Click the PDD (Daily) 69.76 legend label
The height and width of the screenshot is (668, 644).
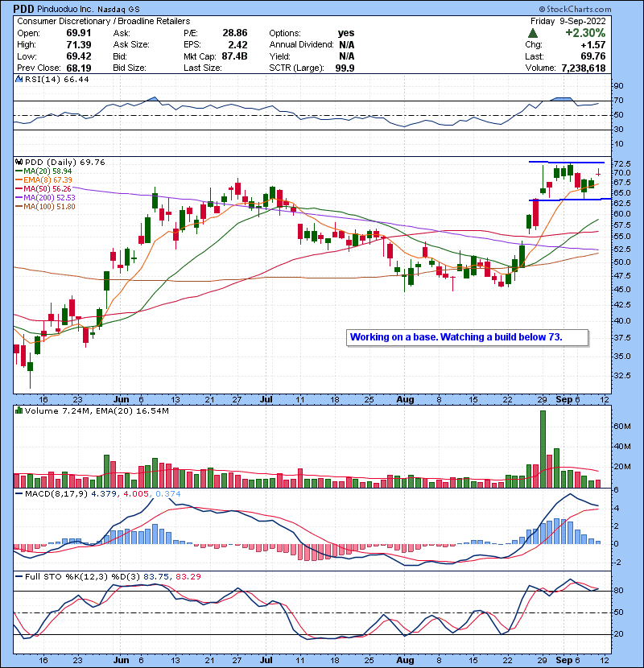(x=64, y=163)
